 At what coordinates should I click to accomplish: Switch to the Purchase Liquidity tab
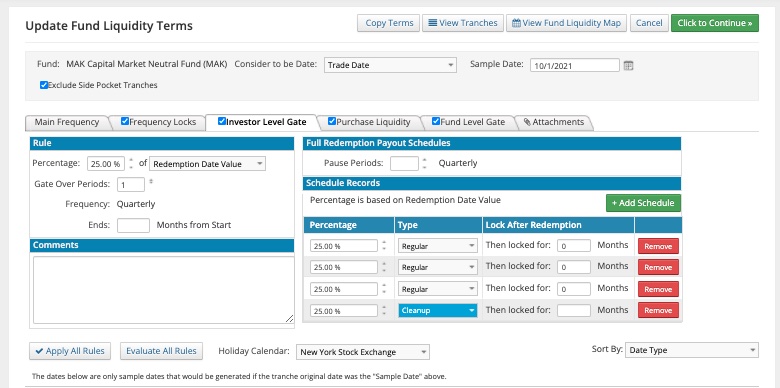coord(373,122)
